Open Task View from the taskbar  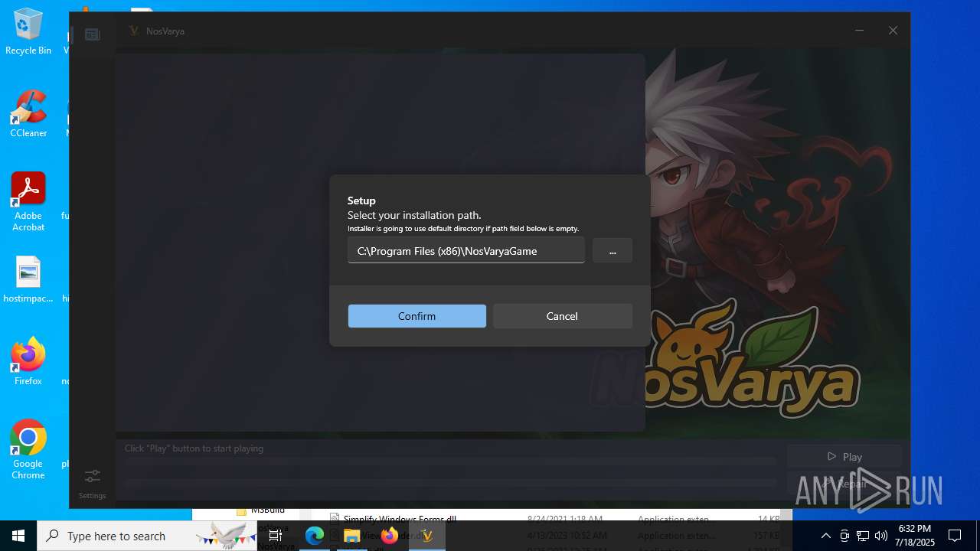276,536
